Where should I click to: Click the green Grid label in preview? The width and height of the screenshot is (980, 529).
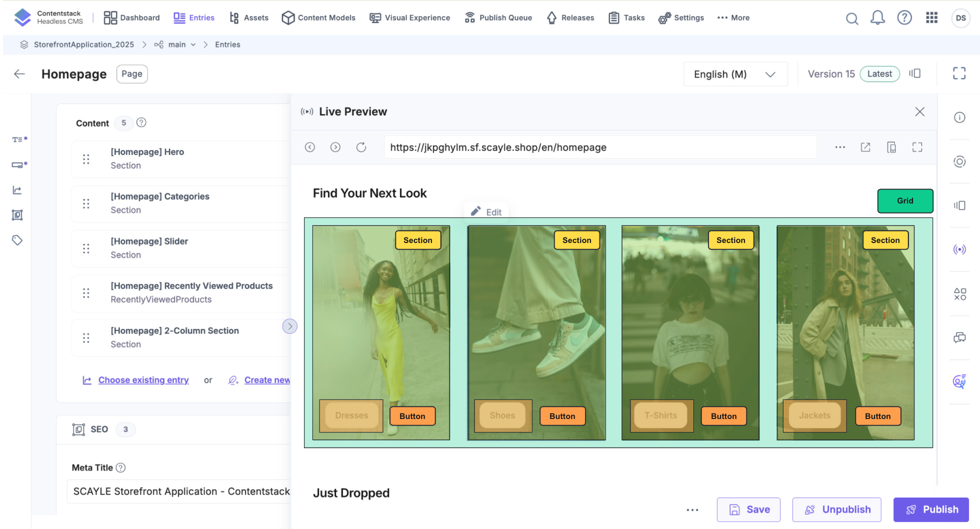pyautogui.click(x=904, y=200)
